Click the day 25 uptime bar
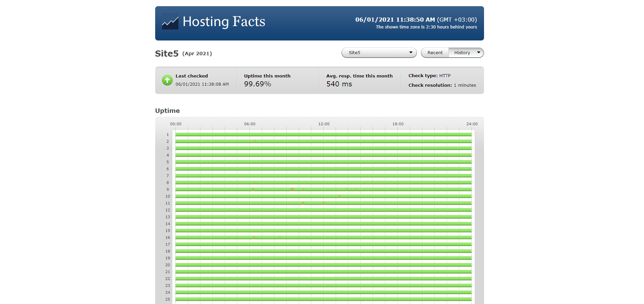 323,299
